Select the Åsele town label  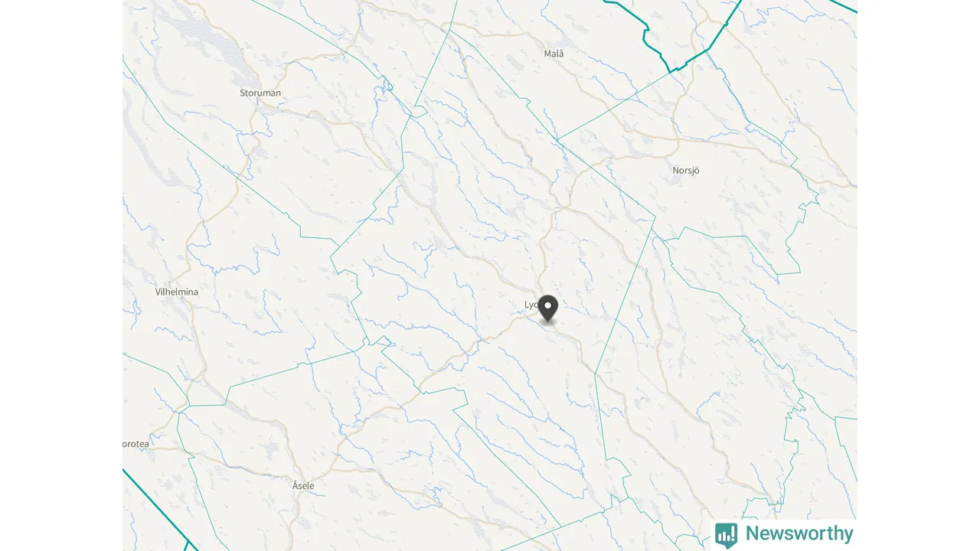pos(303,485)
